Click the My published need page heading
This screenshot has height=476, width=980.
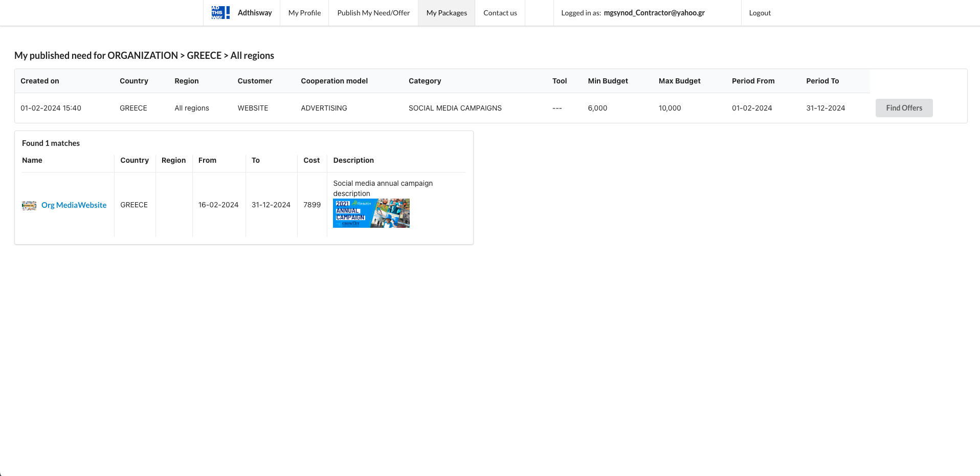[x=144, y=55]
